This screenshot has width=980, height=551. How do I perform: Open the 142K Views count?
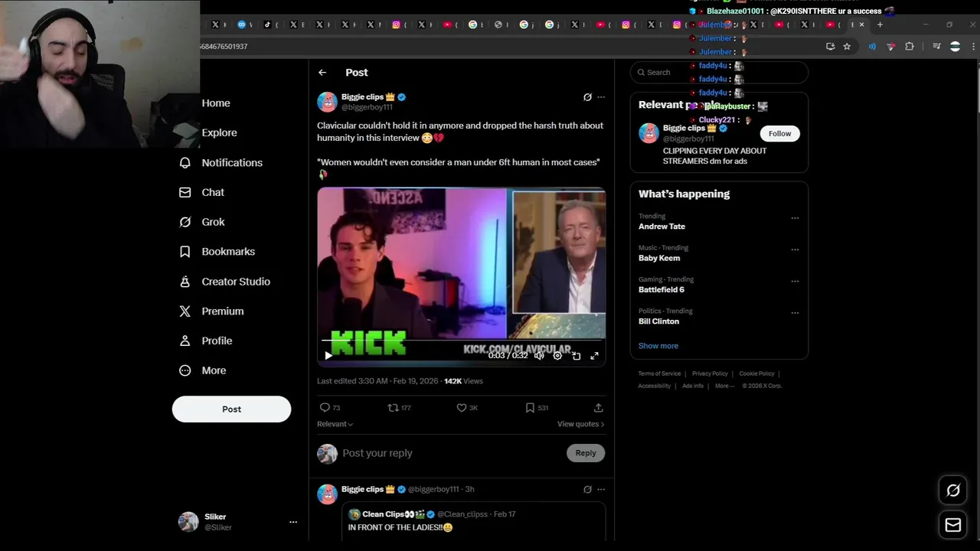pyautogui.click(x=463, y=381)
